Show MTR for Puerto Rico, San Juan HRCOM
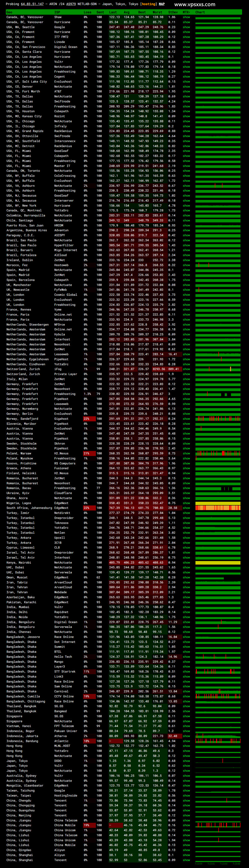 186,226
